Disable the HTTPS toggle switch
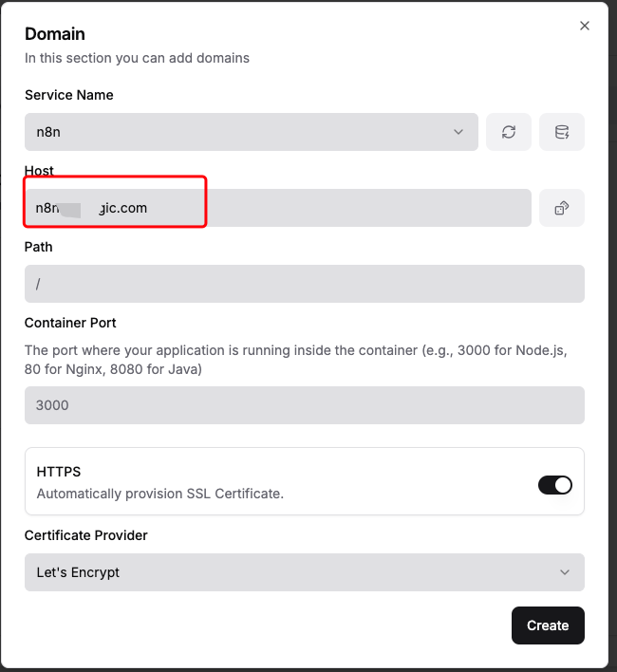 (x=555, y=485)
